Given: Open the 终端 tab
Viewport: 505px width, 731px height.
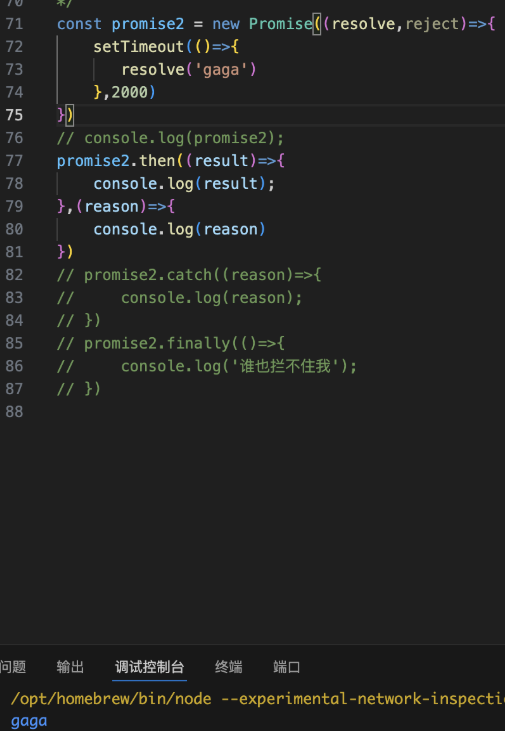Looking at the screenshot, I should coord(228,667).
